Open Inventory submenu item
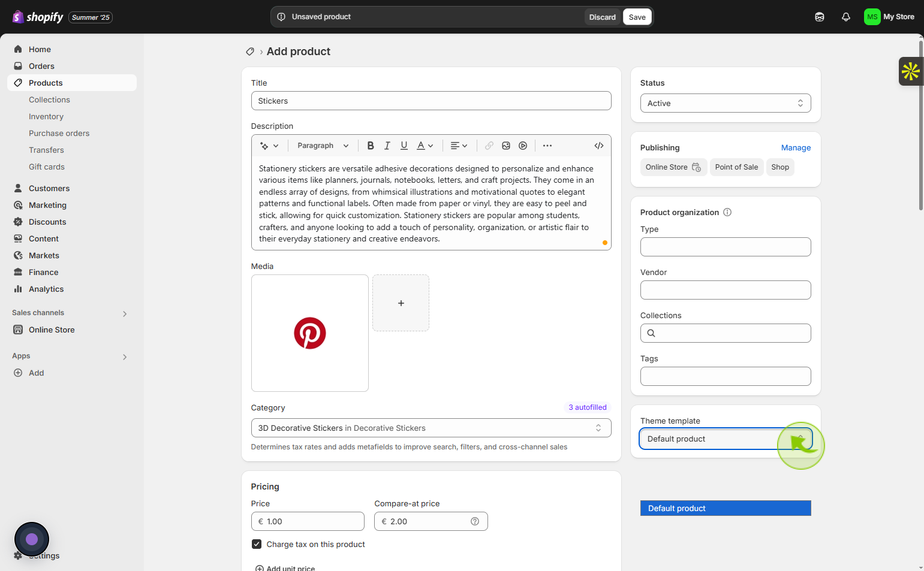924x571 pixels. [x=46, y=116]
